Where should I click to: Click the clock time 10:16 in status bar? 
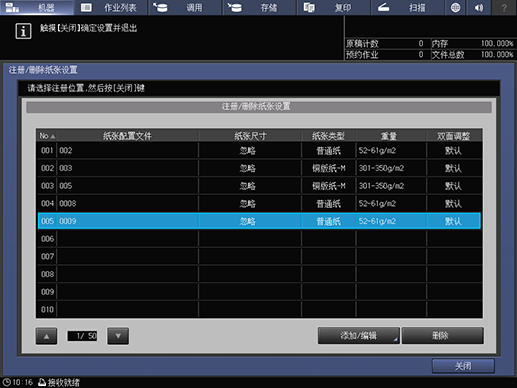tap(18, 382)
